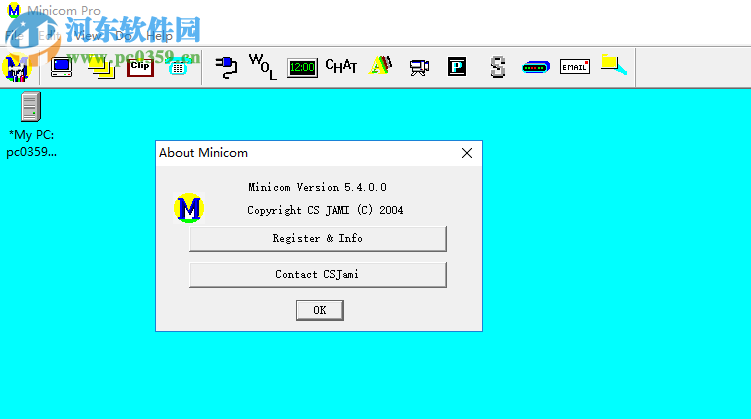Click the Minicom Version 5.4.0.0 text
Image resolution: width=751 pixels, height=419 pixels.
pos(317,187)
